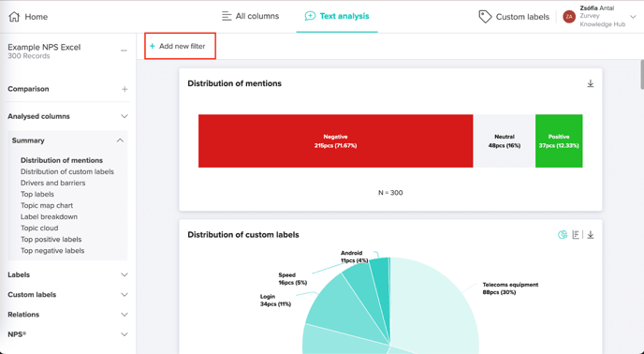Download the Distribution of custom labels chart
644x354 pixels.
pyautogui.click(x=591, y=235)
